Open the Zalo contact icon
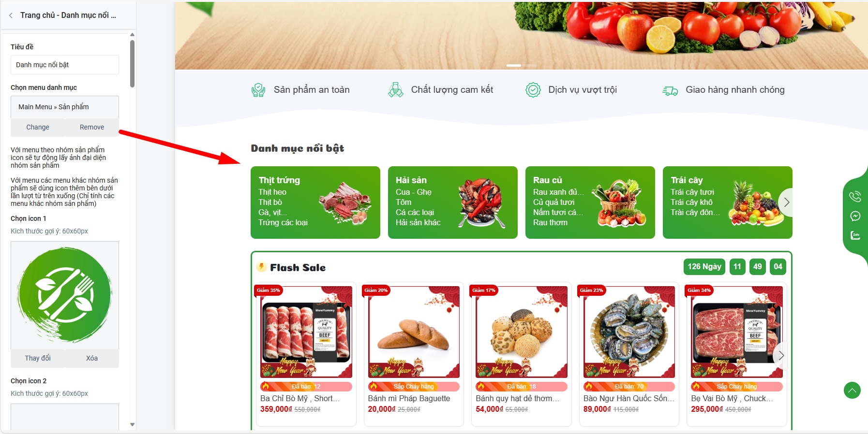 [855, 235]
